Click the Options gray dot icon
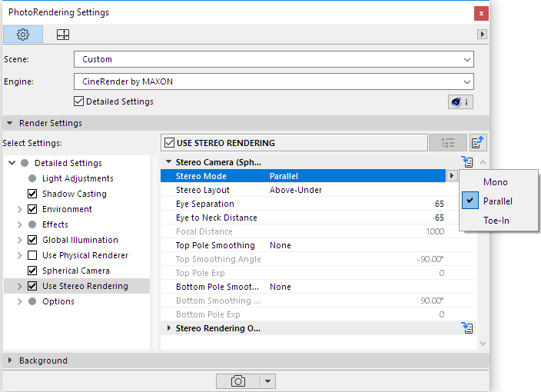The height and width of the screenshot is (392, 541). pos(32,301)
